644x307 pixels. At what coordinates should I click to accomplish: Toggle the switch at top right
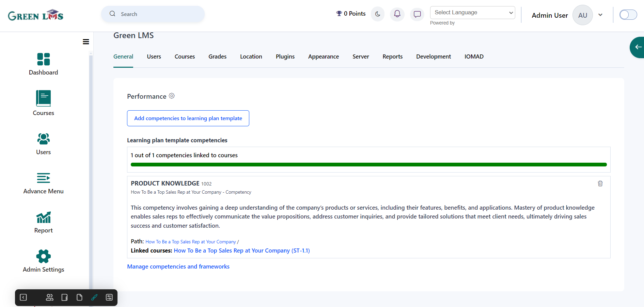click(628, 15)
